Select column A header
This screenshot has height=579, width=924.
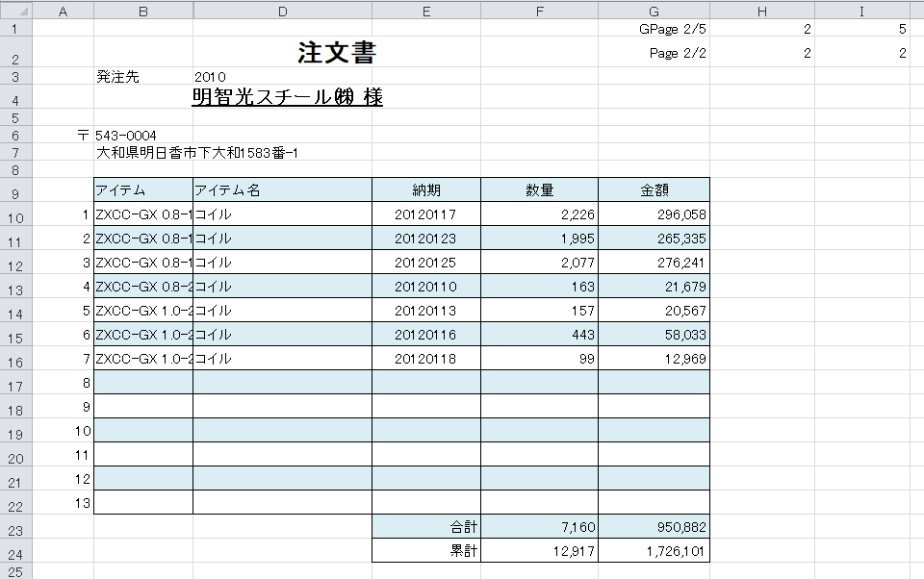click(x=64, y=12)
